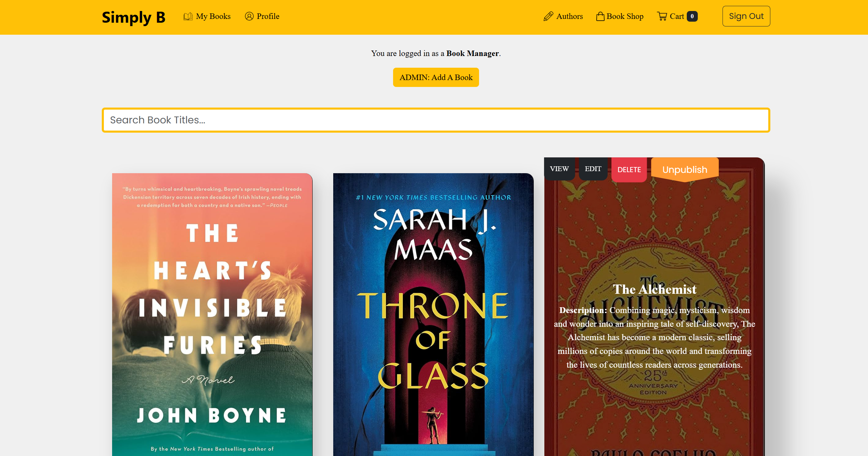Image resolution: width=868 pixels, height=456 pixels.
Task: Click ADMIN: Add A Book button
Action: tap(436, 77)
